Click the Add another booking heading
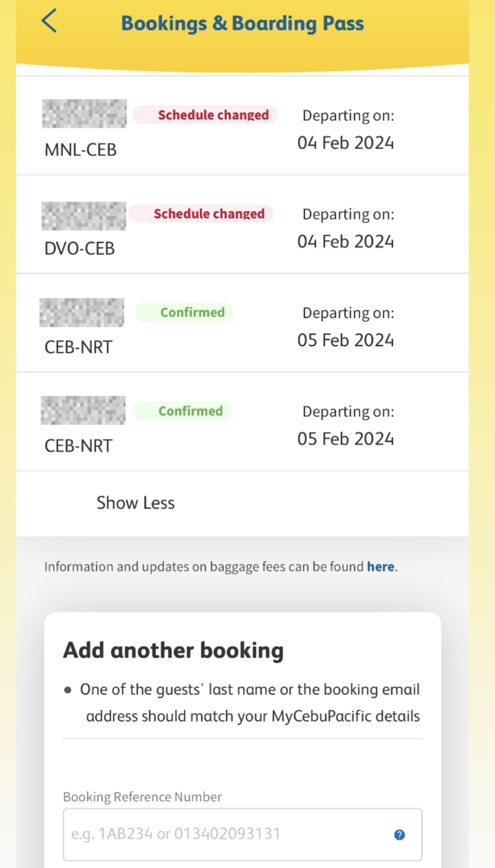 173,650
